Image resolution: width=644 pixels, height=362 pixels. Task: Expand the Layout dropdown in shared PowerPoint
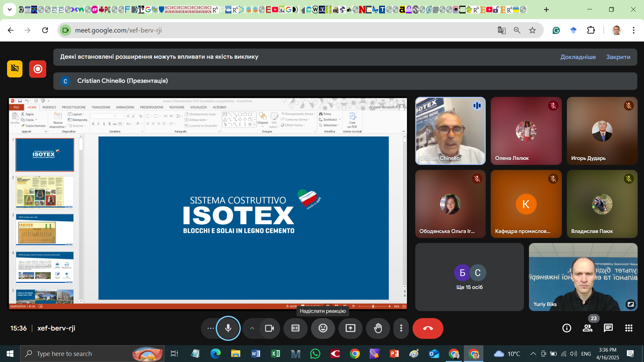click(76, 114)
